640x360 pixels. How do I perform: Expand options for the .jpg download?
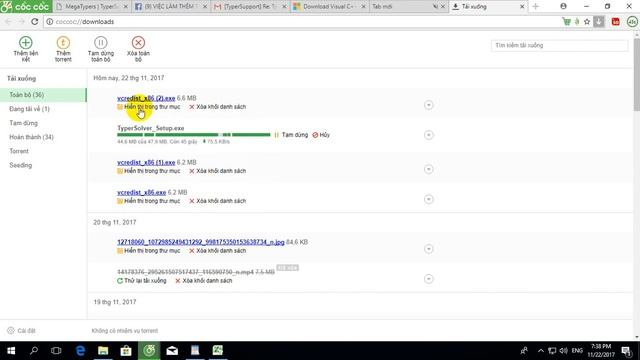[428, 249]
